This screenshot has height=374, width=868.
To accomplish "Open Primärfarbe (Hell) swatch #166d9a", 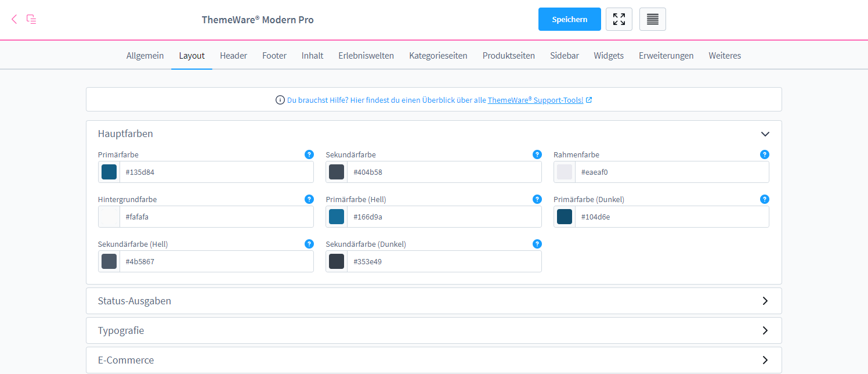I will click(337, 217).
